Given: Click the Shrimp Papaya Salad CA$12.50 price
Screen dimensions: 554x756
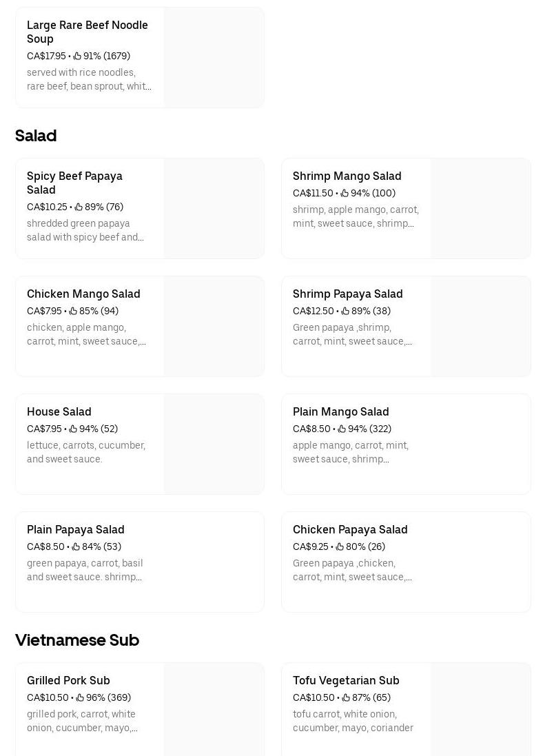Looking at the screenshot, I should click(314, 311).
